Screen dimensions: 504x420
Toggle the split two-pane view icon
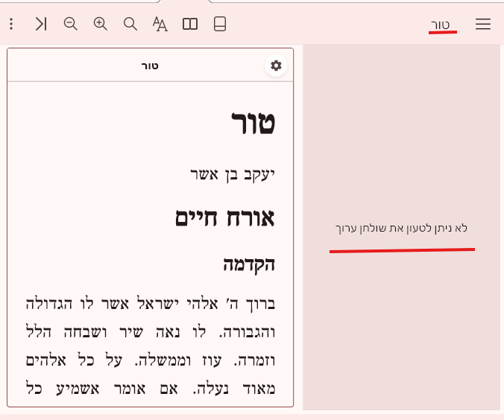point(190,24)
